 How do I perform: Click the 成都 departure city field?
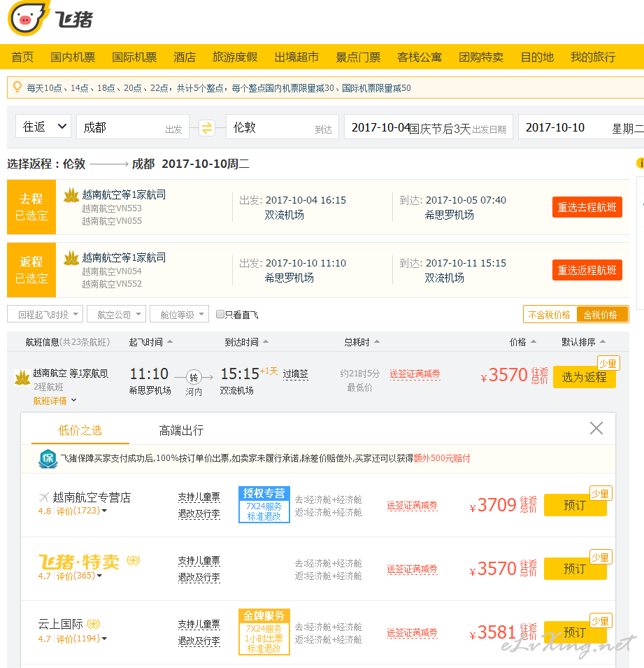[132, 127]
